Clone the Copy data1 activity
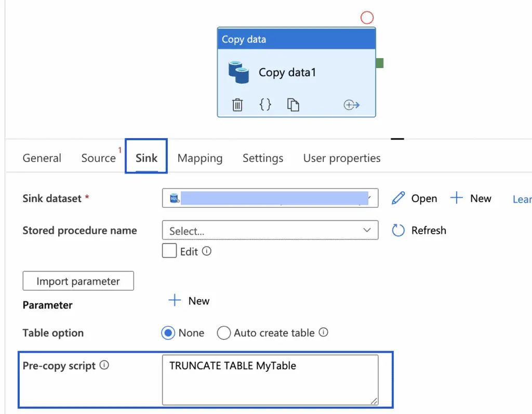The height and width of the screenshot is (414, 532). 293,104
